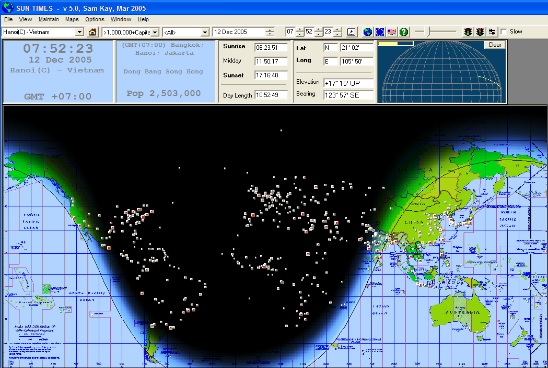
Task: Open the sun chart icon next to time steppers
Action: (352, 32)
